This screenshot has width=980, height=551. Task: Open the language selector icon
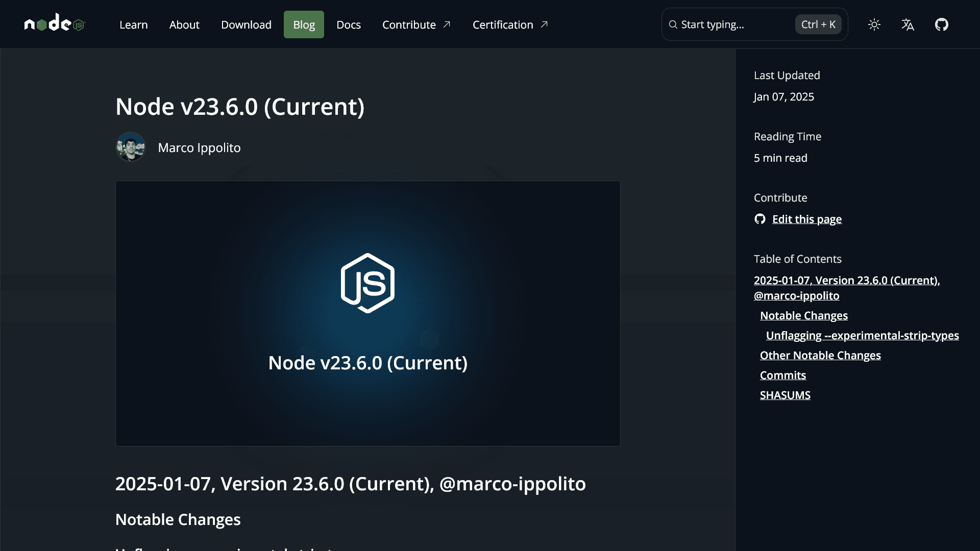[x=908, y=24]
